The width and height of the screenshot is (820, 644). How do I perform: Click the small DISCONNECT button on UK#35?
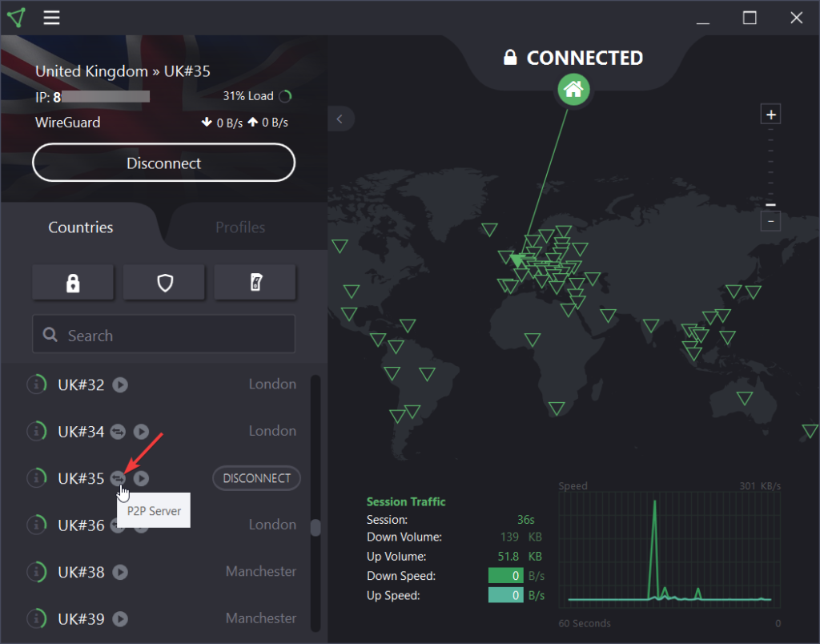[x=256, y=478]
